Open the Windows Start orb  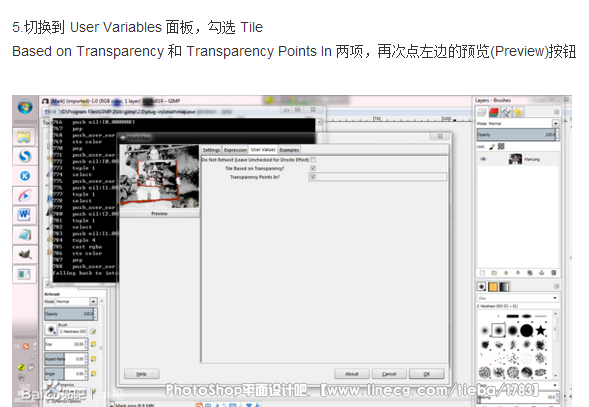click(25, 107)
